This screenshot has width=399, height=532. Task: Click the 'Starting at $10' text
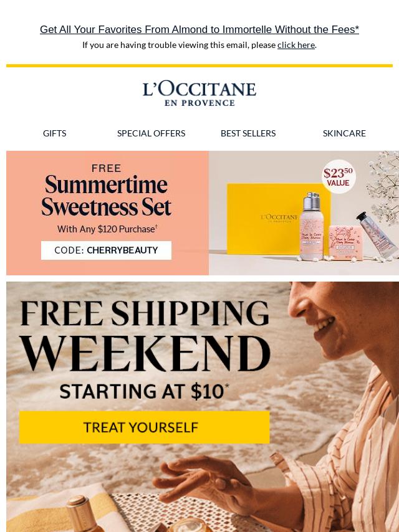click(x=145, y=391)
